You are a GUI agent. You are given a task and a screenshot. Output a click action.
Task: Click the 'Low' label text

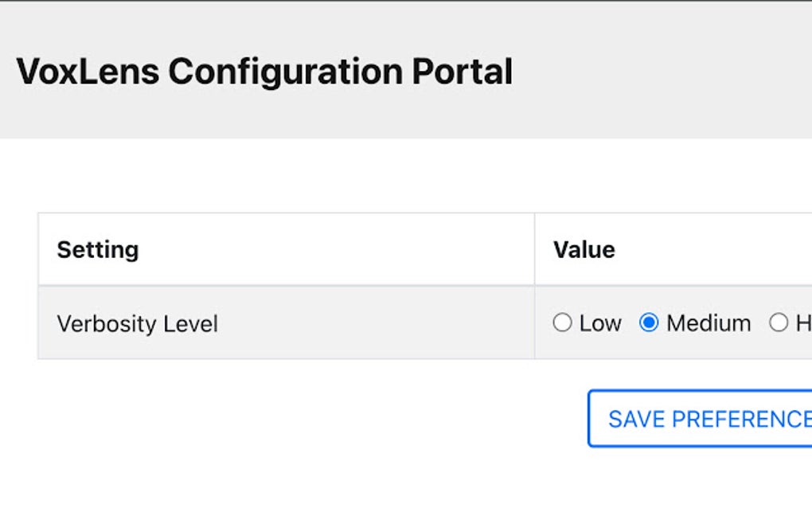point(600,323)
